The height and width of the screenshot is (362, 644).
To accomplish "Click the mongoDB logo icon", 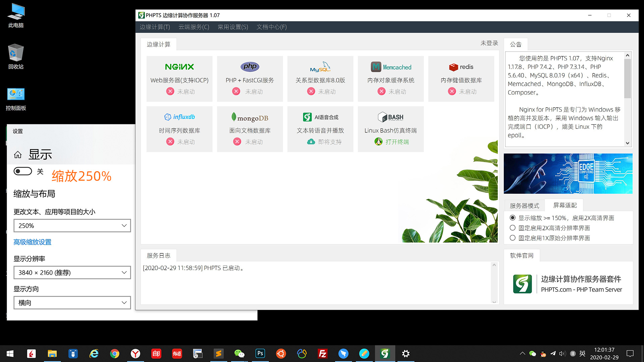I will (250, 117).
